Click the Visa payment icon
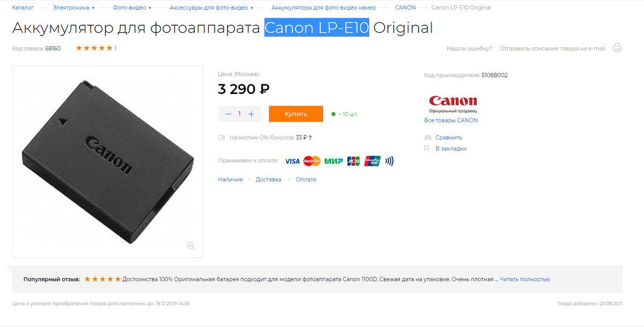The width and height of the screenshot is (644, 327). [292, 161]
